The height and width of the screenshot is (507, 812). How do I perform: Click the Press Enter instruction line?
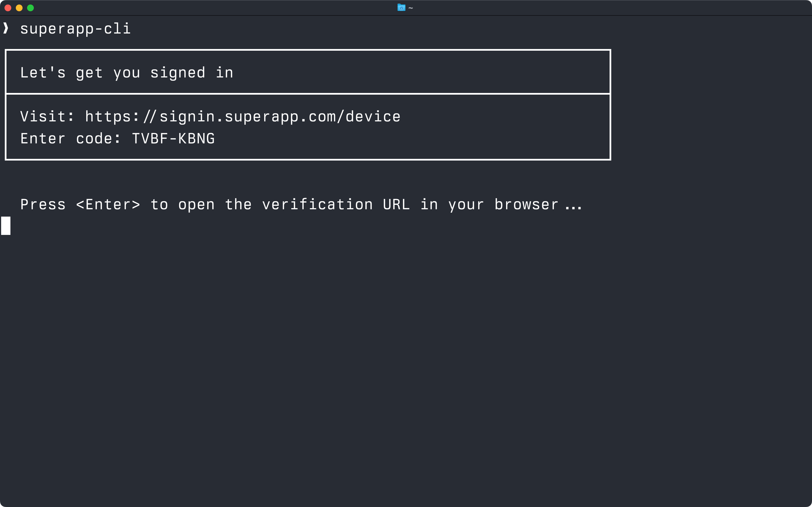(x=301, y=204)
